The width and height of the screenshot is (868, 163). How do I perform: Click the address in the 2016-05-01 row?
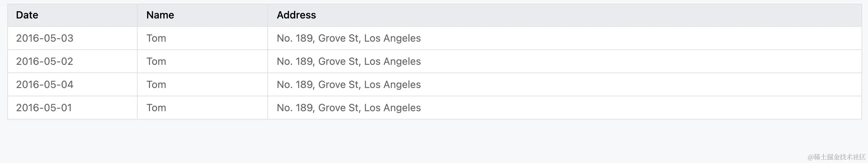(x=349, y=108)
